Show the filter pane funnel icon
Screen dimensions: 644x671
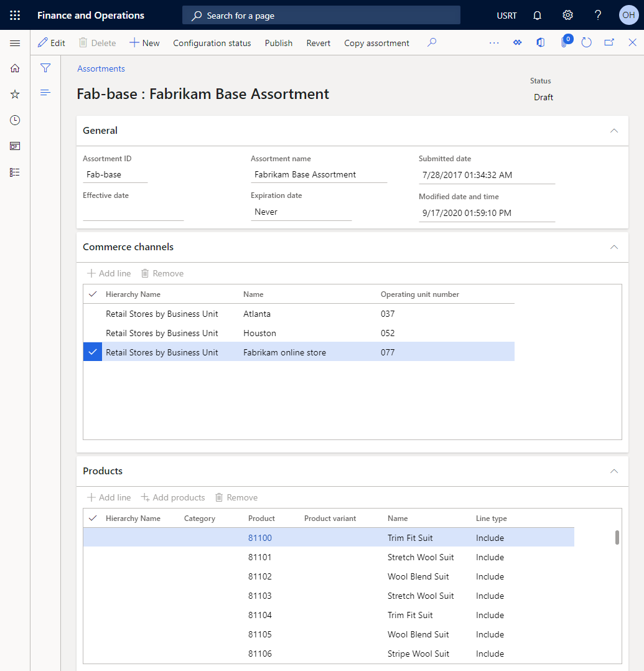click(x=45, y=68)
